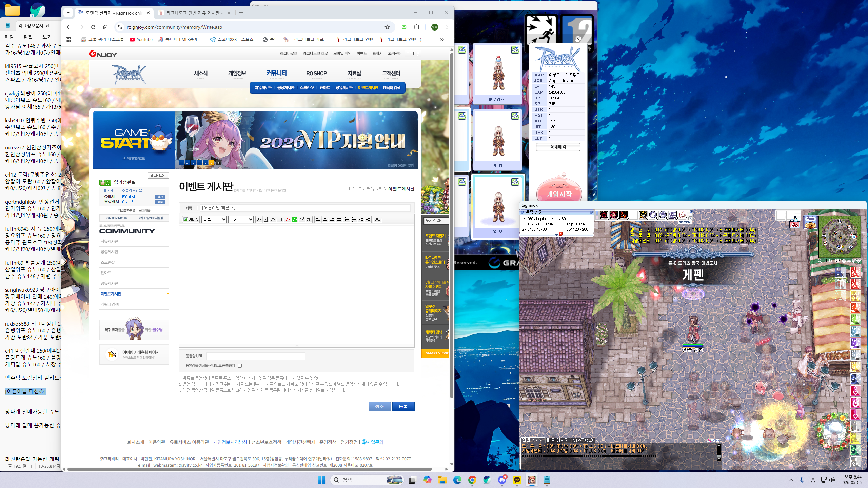
Task: Insert a bulleted list in the editor
Action: tap(354, 219)
